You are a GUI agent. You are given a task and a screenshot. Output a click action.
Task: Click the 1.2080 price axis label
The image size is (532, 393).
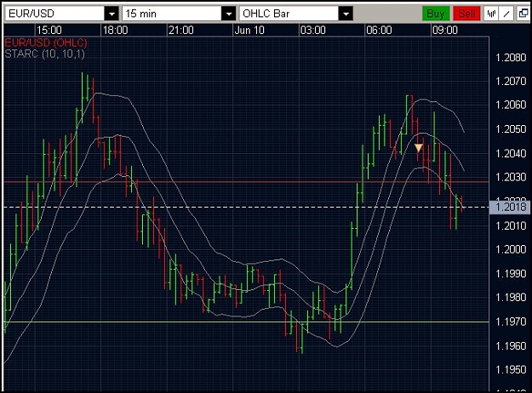coord(511,57)
